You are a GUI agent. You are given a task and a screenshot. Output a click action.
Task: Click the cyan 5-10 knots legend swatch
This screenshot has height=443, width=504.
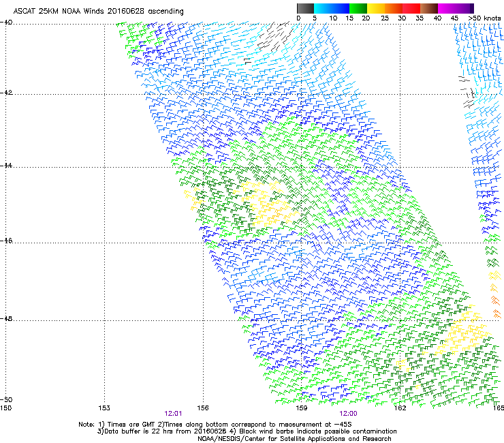323,8
